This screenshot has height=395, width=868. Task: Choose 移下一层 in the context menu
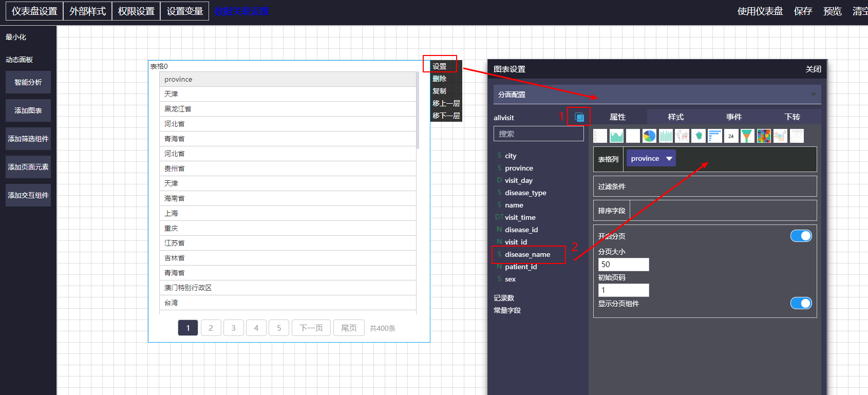pos(446,116)
